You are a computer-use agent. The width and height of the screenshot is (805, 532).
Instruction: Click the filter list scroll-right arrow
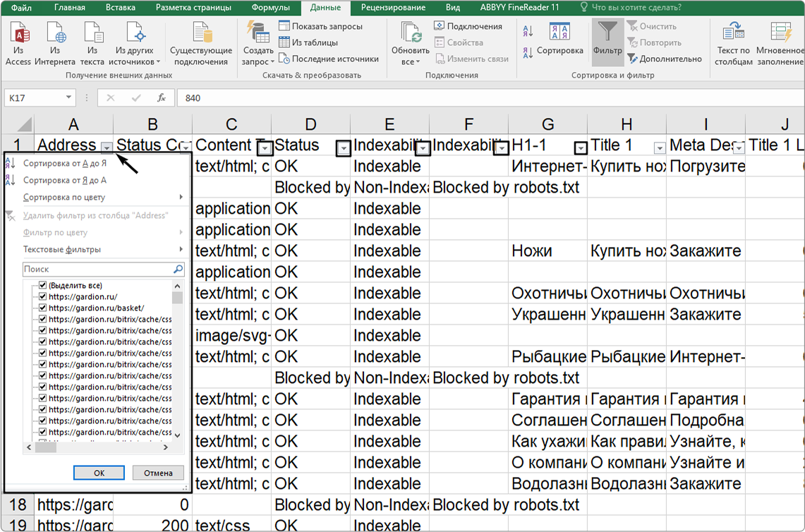[166, 447]
